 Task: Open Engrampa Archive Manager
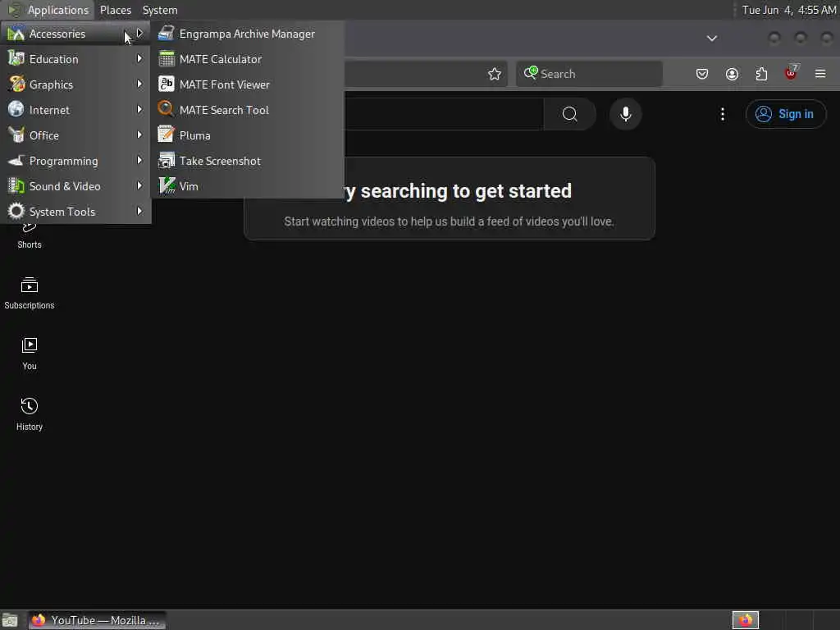click(x=247, y=34)
